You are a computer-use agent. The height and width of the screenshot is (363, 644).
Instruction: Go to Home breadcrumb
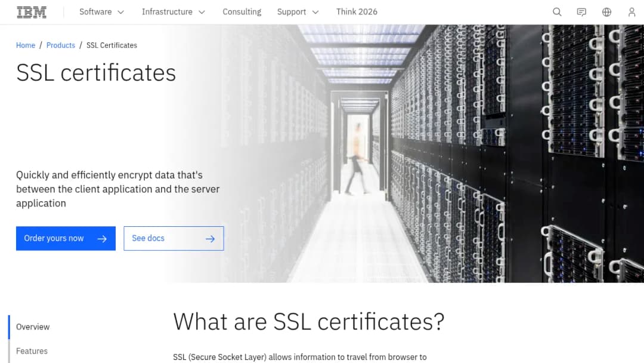pos(26,45)
